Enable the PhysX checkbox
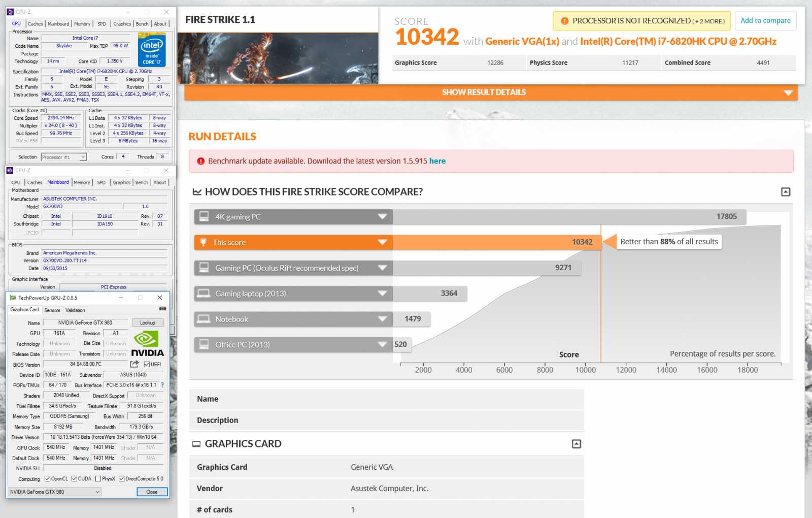The image size is (812, 518). point(98,478)
